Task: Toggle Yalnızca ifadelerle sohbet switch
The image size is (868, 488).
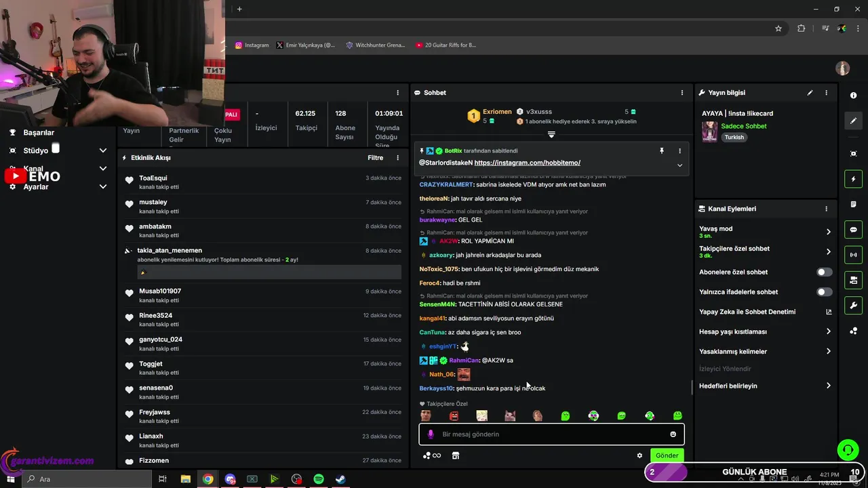Action: click(824, 292)
